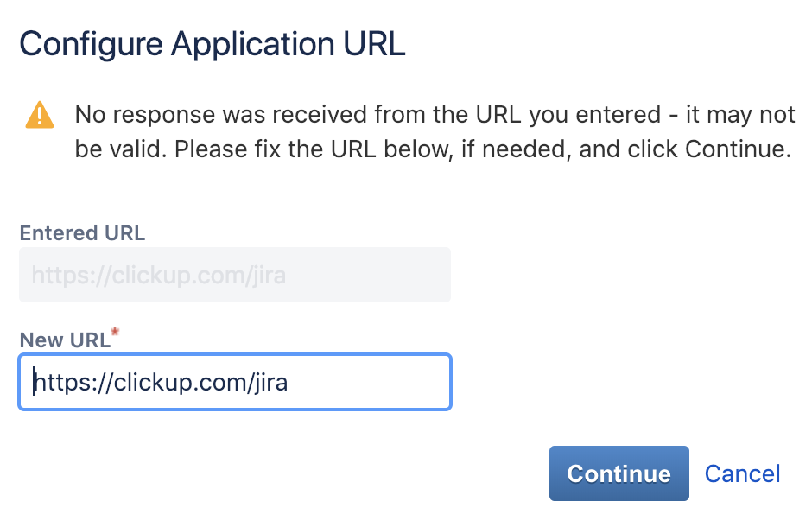The image size is (812, 508).
Task: Click the yellow warning triangle icon
Action: (x=39, y=115)
